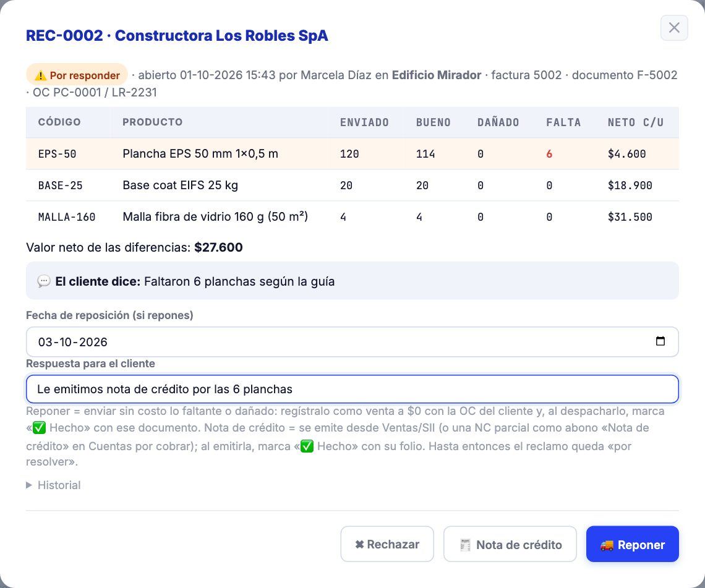Click product Plancha EPS 50 mm 1×0,5 m

pos(200,154)
